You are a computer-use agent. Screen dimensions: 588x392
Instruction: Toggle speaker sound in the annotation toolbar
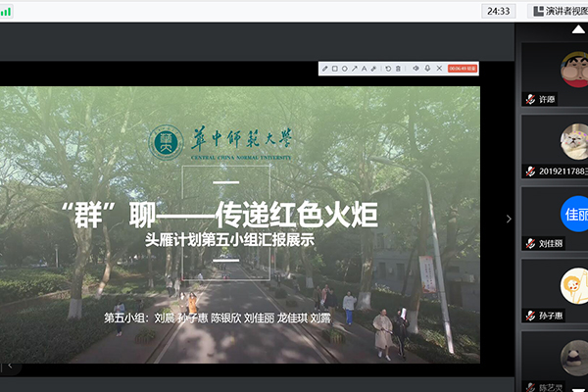pos(416,69)
